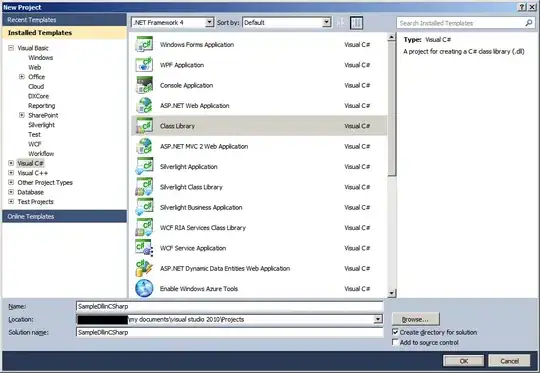540x373 pixels.
Task: Select Enable Windows Azure Tools text
Action: [x=199, y=289]
